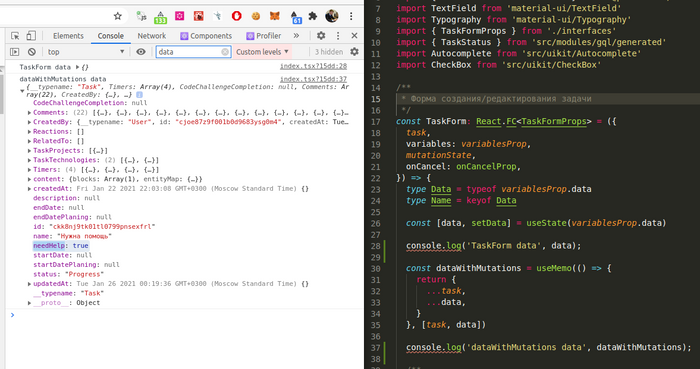Expand the Comments array entry
700x369 pixels.
29,112
